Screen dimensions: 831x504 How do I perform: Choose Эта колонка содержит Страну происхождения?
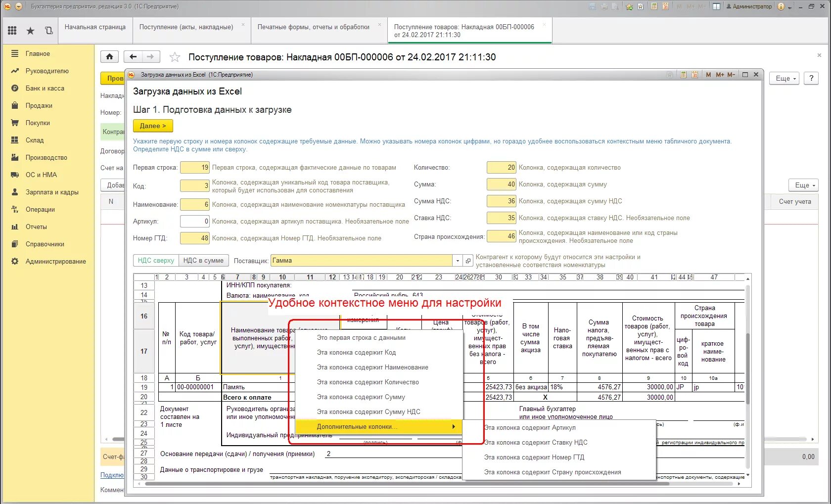tap(553, 472)
